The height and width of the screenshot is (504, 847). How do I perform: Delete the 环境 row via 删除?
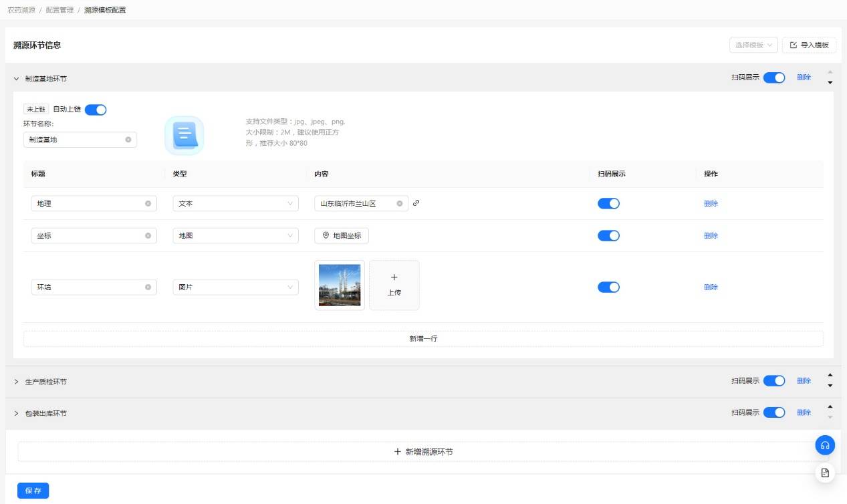pyautogui.click(x=711, y=287)
